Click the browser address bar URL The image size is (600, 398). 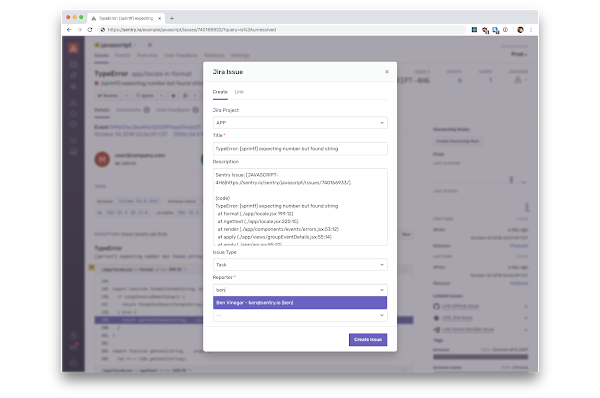point(191,29)
